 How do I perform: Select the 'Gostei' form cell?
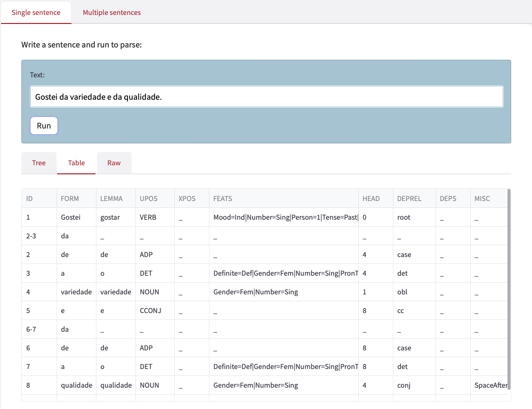(70, 218)
